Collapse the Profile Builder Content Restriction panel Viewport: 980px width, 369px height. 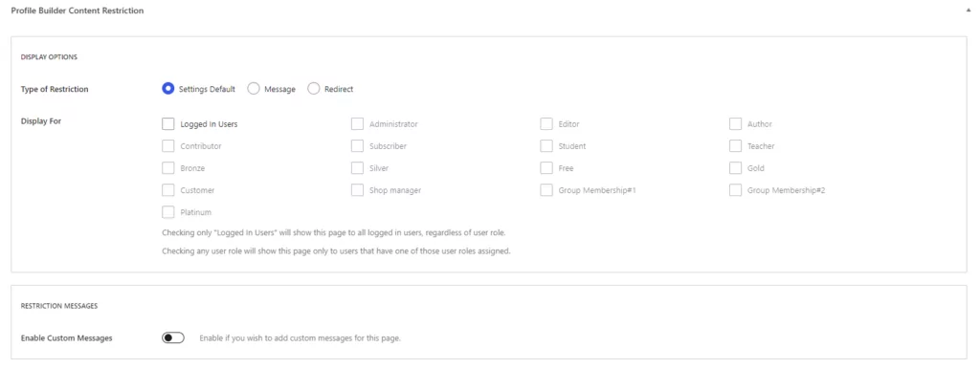[x=969, y=11]
